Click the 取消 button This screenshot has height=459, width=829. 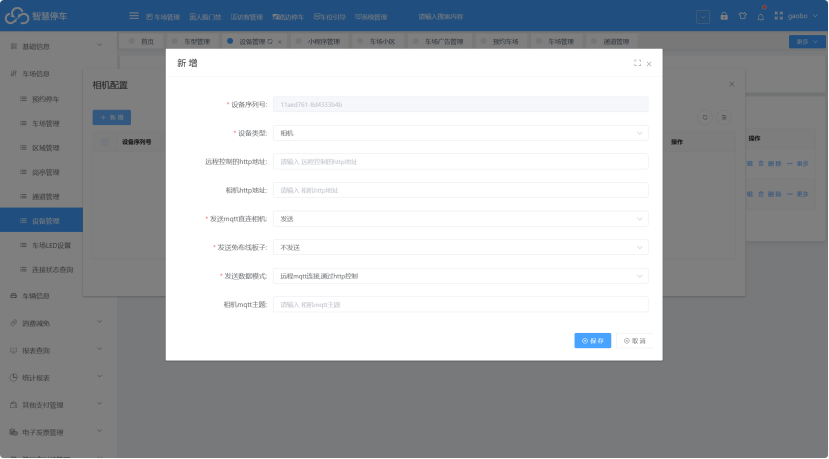click(634, 341)
